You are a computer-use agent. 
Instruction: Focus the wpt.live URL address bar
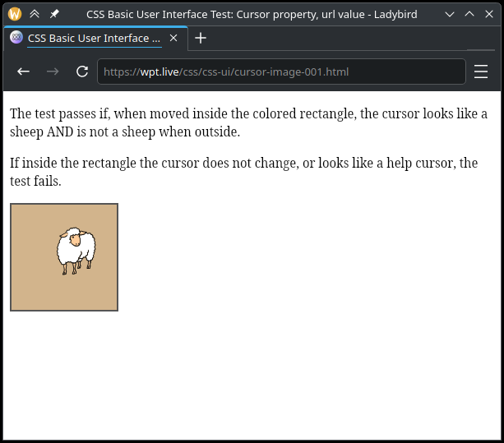[x=280, y=72]
